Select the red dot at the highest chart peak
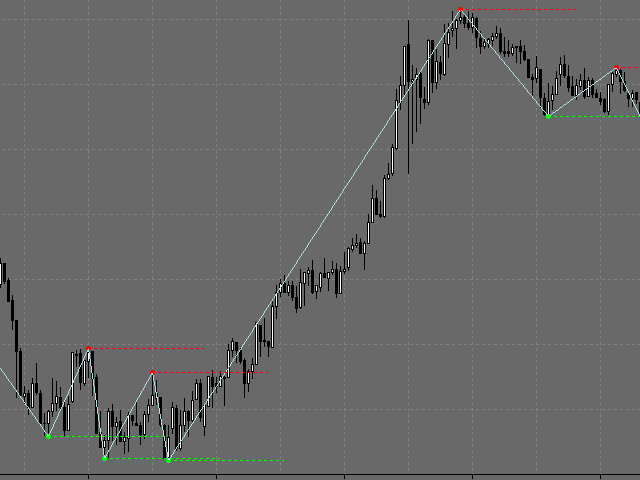This screenshot has height=480, width=640. (460, 9)
